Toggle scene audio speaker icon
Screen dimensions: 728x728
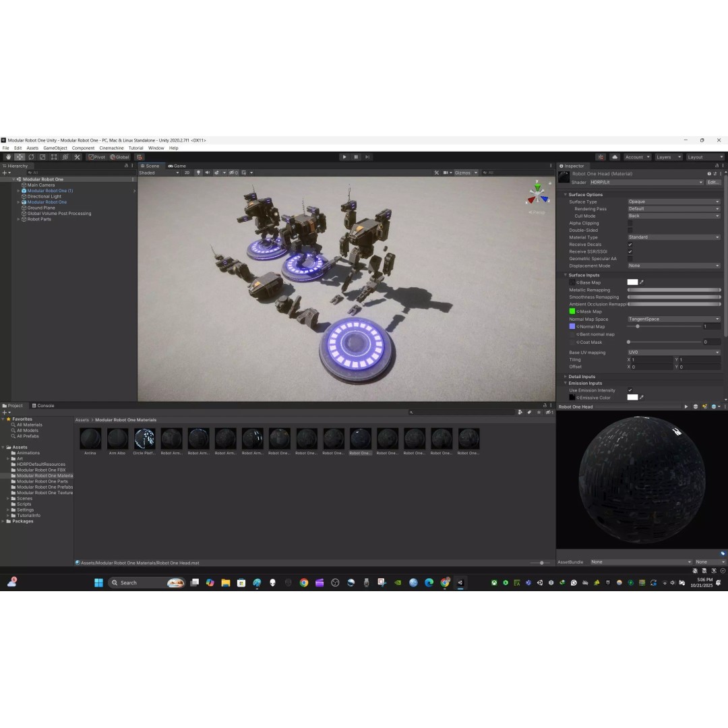[207, 173]
